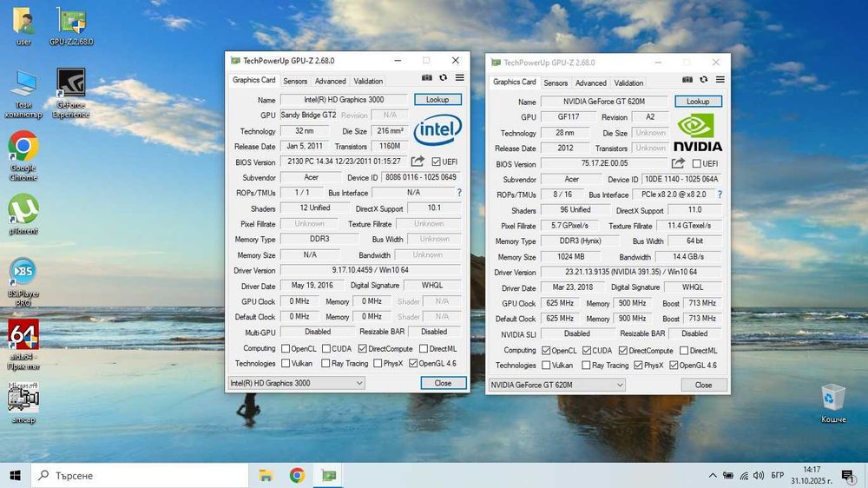Toggle UEFI checkbox in NVIDIA GPU-Z window

pyautogui.click(x=696, y=163)
